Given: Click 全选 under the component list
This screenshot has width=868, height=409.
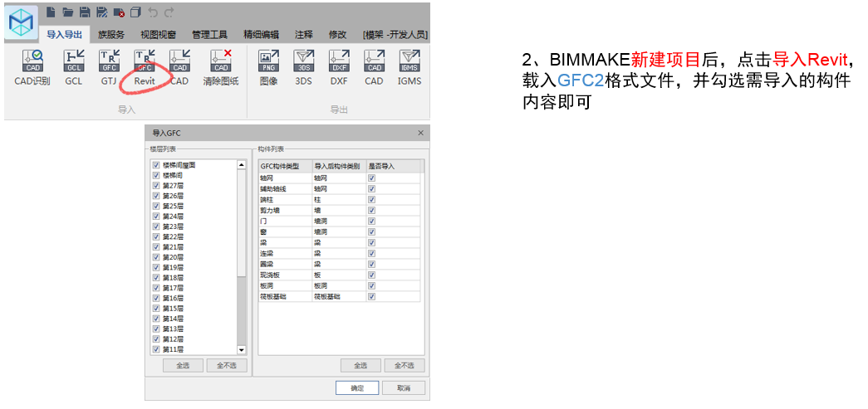Looking at the screenshot, I should tap(360, 365).
